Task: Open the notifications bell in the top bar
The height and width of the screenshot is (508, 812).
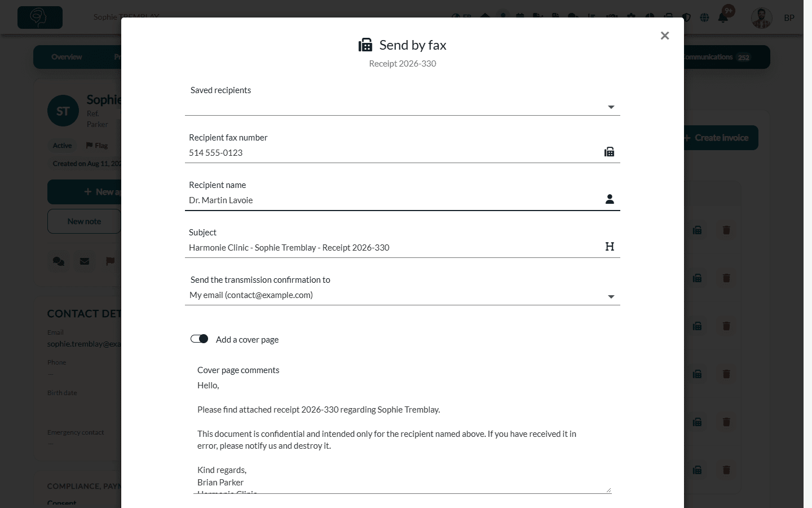Action: click(723, 17)
